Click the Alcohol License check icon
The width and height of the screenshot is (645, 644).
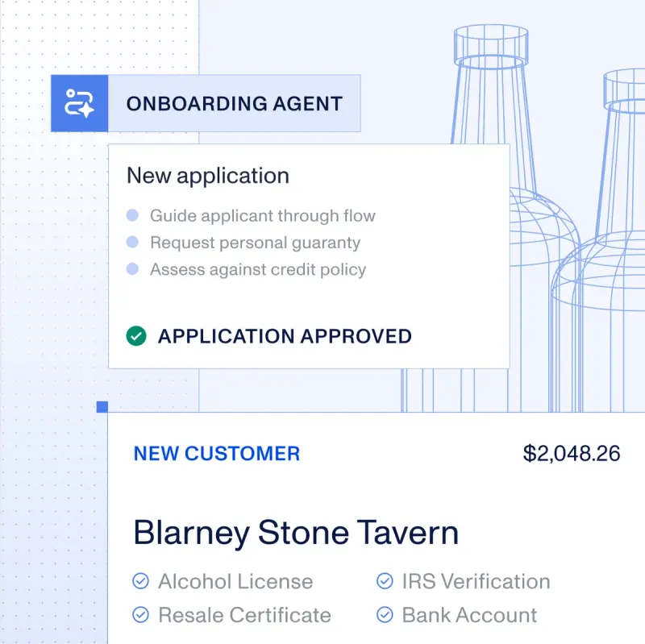click(x=140, y=581)
